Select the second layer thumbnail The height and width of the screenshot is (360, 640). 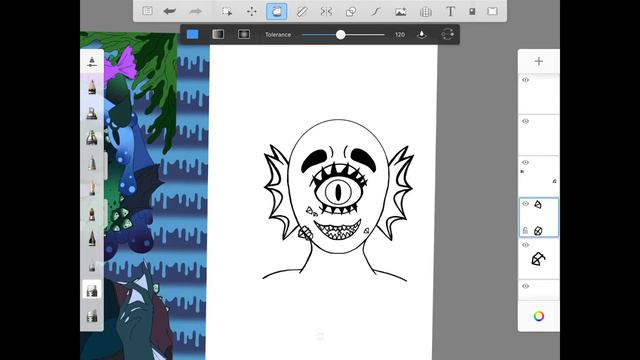pyautogui.click(x=539, y=135)
